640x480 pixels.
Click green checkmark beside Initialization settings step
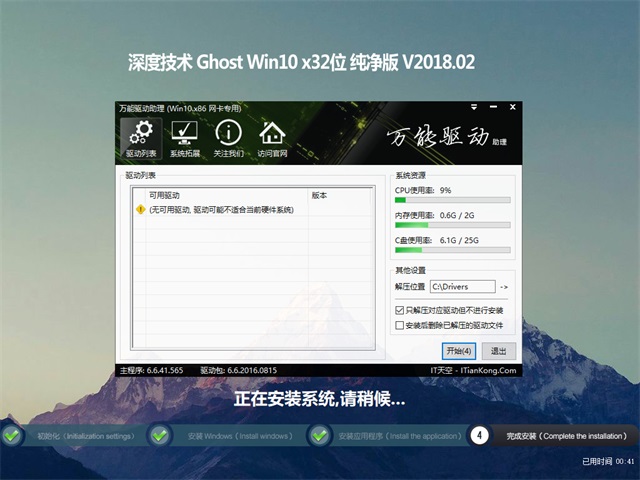(12, 436)
